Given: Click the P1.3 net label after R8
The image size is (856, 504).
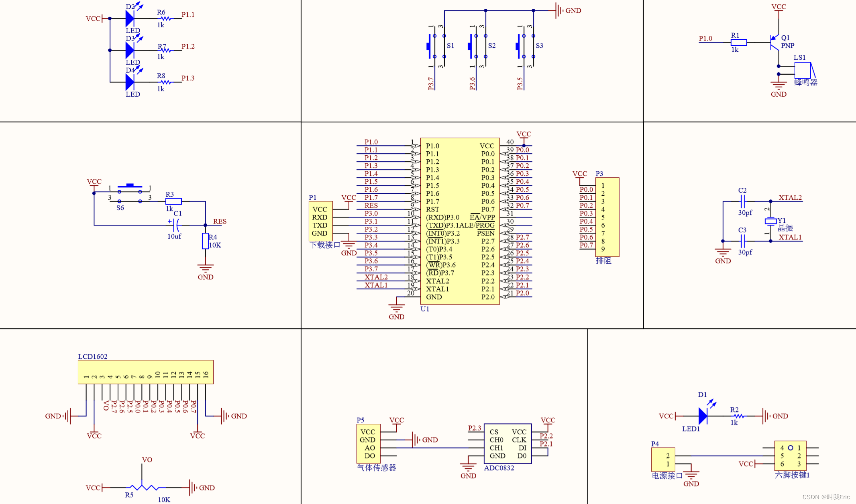Looking at the screenshot, I should coord(188,78).
